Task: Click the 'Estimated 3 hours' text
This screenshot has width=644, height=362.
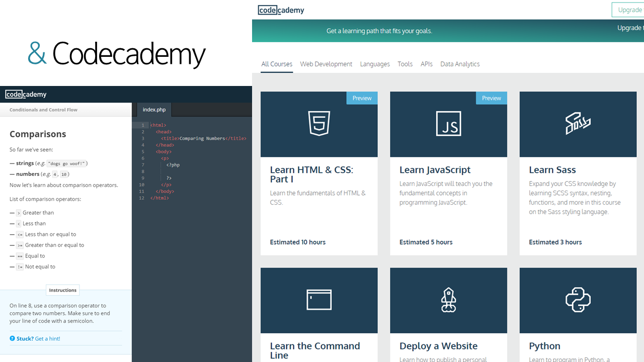Action: pos(555,242)
